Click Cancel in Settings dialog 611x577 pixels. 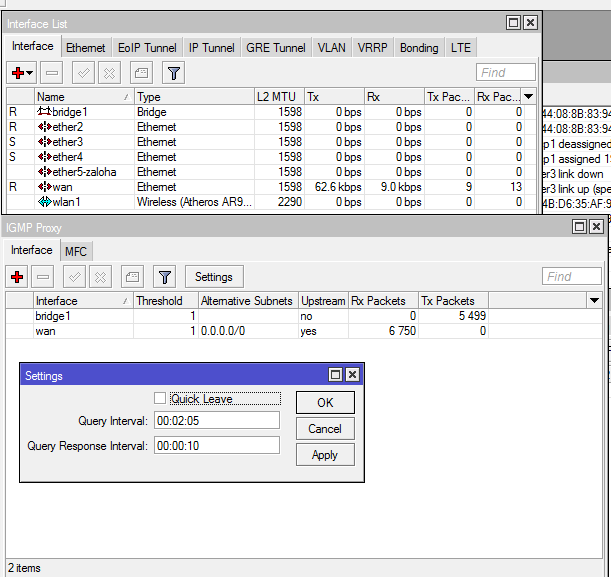click(325, 429)
